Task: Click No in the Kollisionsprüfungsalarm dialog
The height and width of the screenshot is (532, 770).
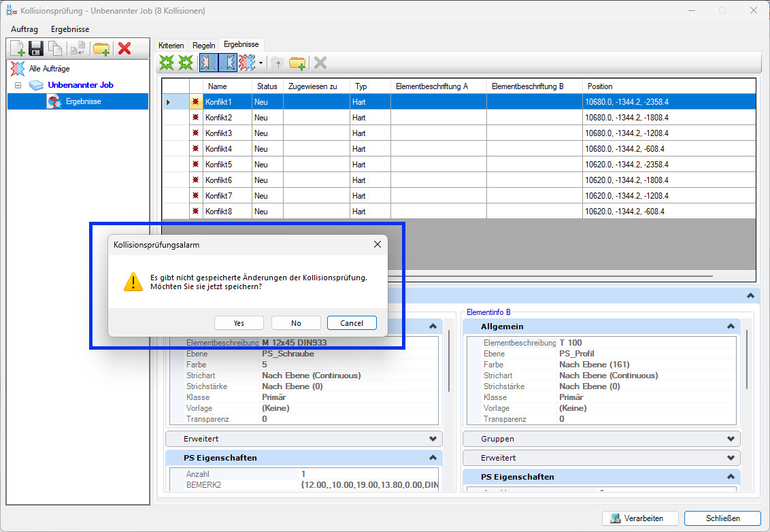Action: [296, 322]
